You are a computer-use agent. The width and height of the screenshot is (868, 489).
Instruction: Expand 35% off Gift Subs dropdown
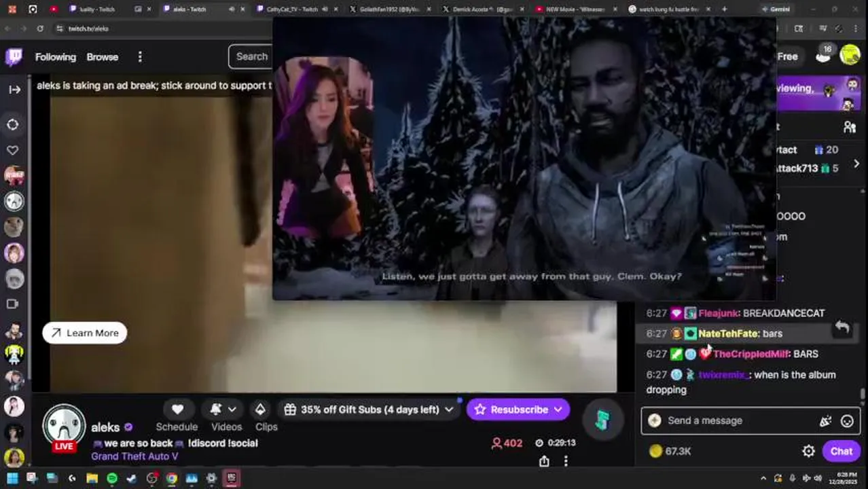coord(369,410)
